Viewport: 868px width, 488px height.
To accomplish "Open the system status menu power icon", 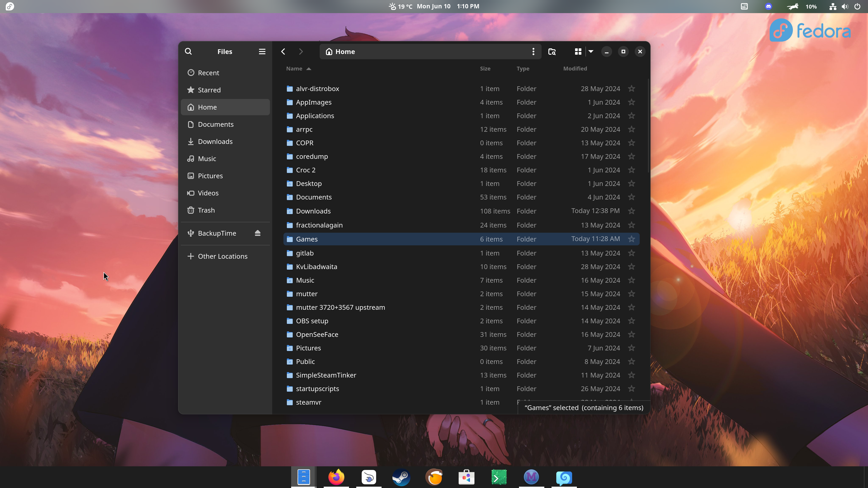I will point(858,6).
